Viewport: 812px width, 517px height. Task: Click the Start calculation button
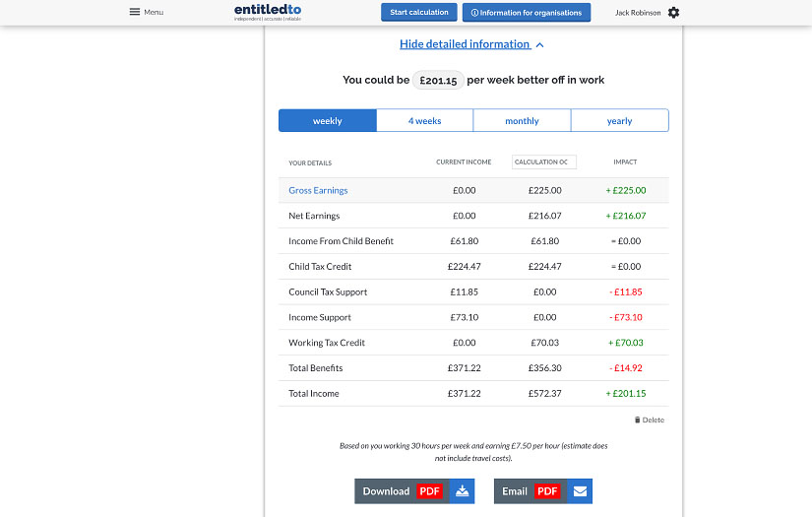click(x=419, y=13)
